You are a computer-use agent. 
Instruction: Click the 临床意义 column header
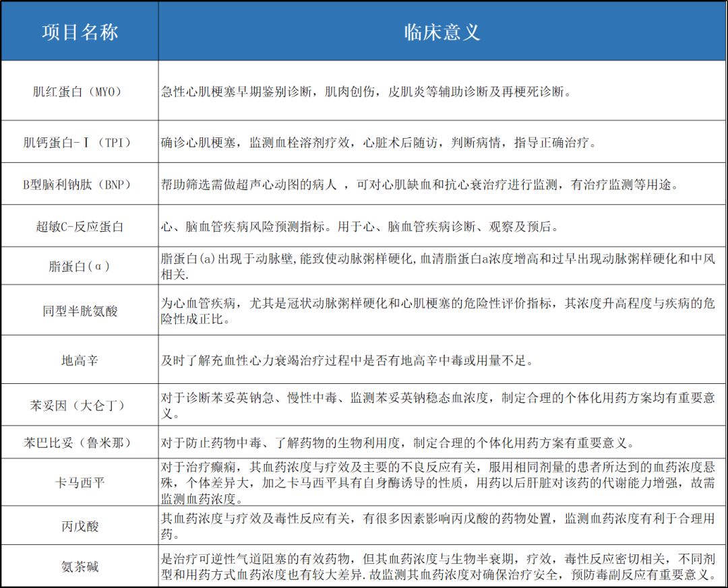(442, 32)
